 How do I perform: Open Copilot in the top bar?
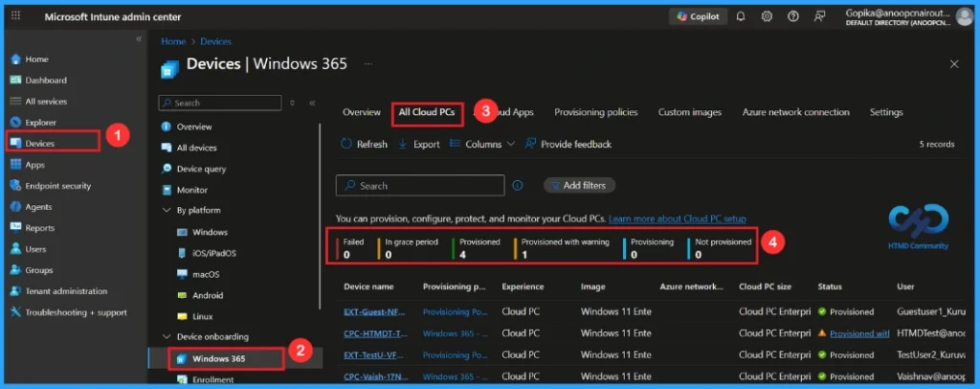[698, 17]
